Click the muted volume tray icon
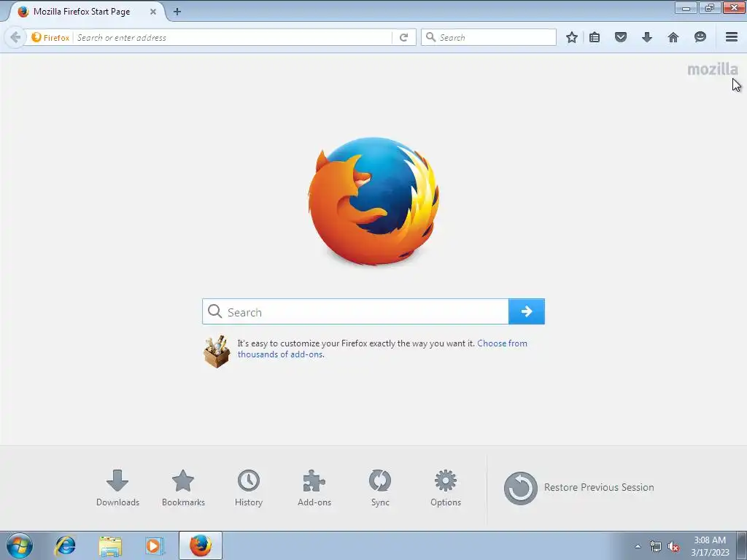This screenshot has height=560, width=747. pyautogui.click(x=673, y=546)
